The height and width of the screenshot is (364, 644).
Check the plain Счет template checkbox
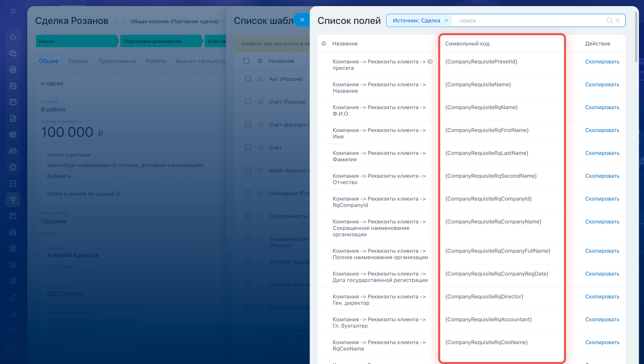248,147
